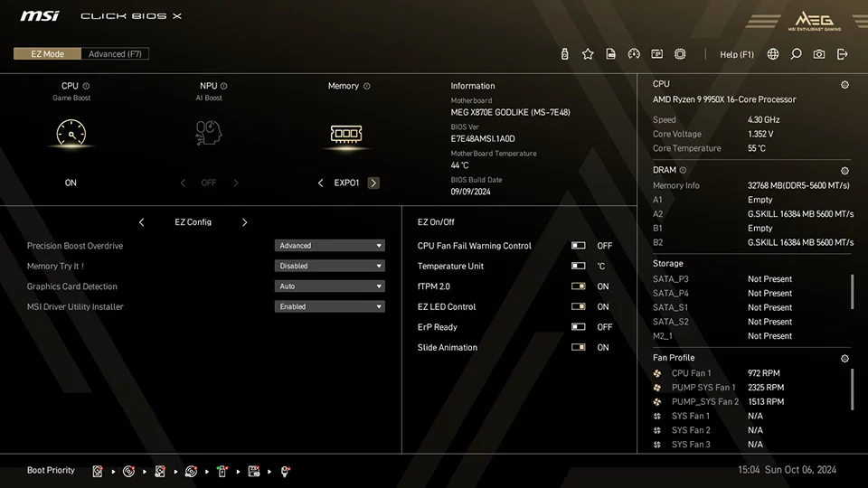868x488 pixels.
Task: Select previous memory EXPO profile
Action: click(320, 183)
